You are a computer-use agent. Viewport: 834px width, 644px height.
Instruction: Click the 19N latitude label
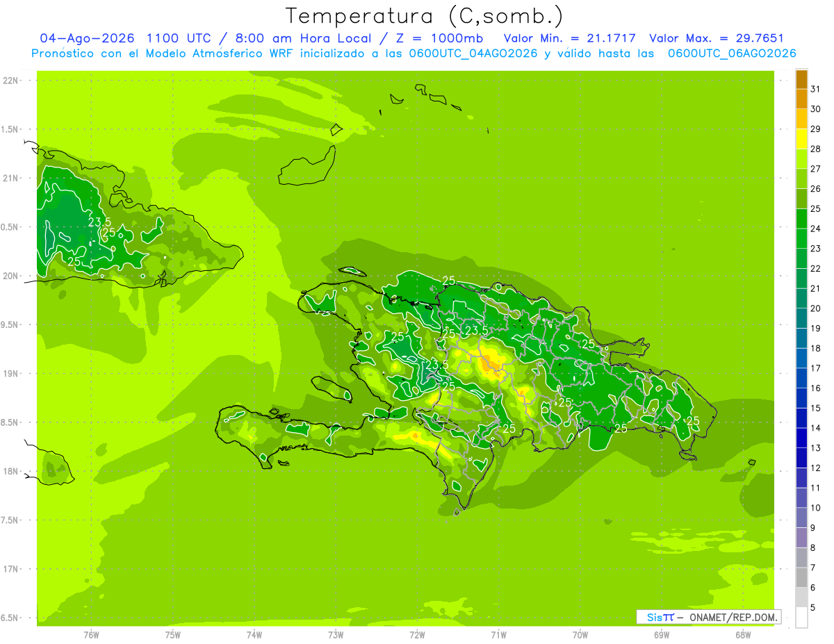[x=11, y=374]
